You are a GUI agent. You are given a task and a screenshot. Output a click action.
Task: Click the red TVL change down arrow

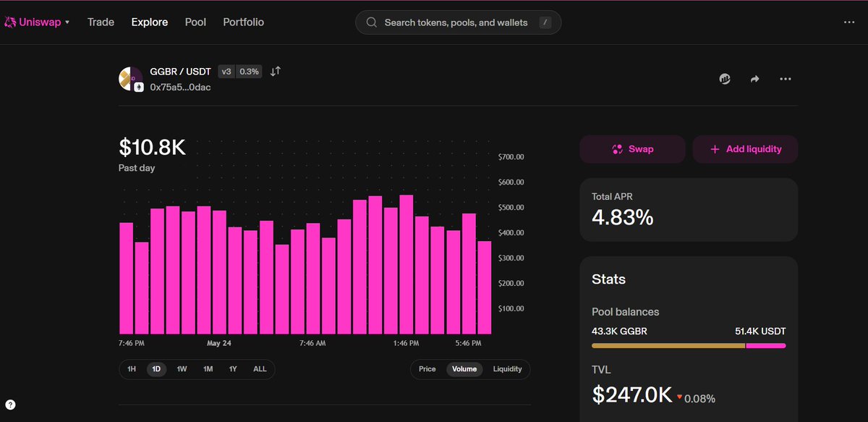point(680,397)
